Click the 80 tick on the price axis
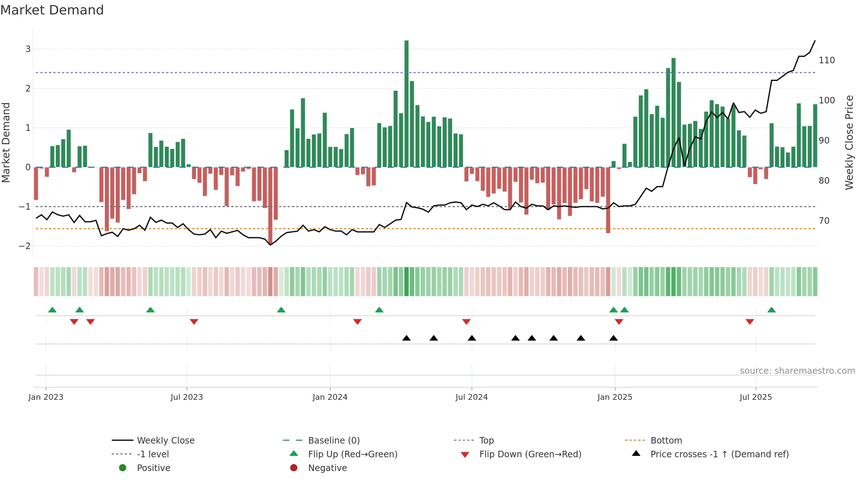This screenshot has height=488, width=868. click(824, 180)
